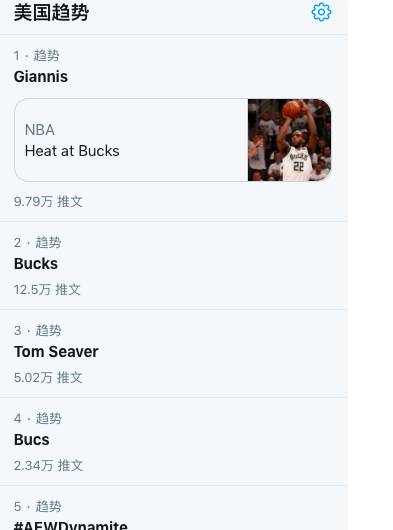393x530 pixels.
Task: Open the #AEWDynamite hashtag trend
Action: [71, 525]
